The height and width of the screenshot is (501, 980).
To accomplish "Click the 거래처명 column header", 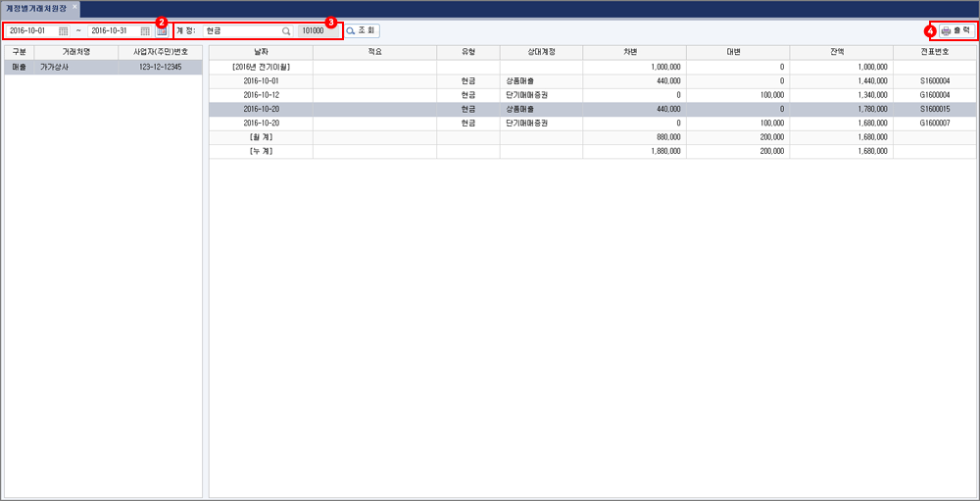I will pos(76,52).
